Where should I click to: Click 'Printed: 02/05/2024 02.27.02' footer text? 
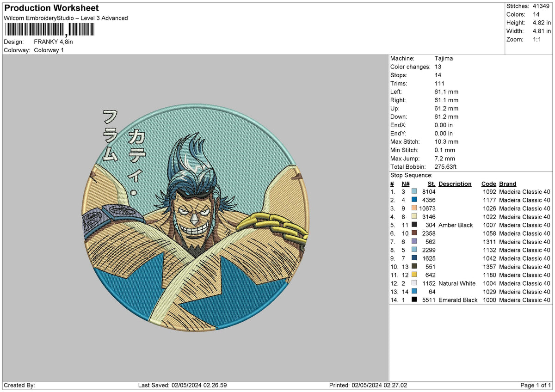(x=368, y=386)
